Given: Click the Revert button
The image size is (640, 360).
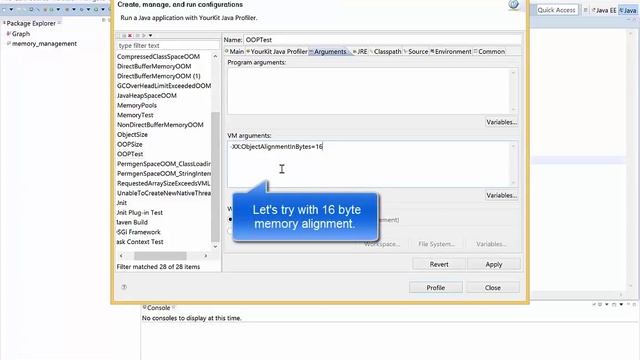Looking at the screenshot, I should click(x=439, y=264).
